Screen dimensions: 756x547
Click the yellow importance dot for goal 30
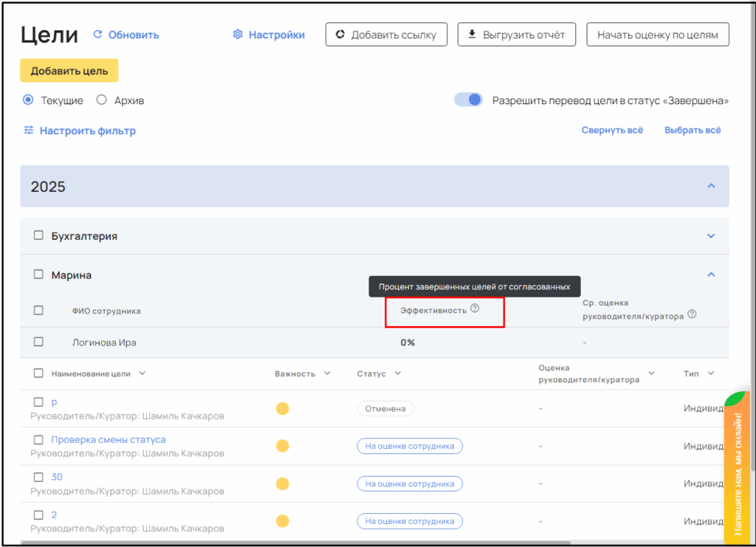282,484
